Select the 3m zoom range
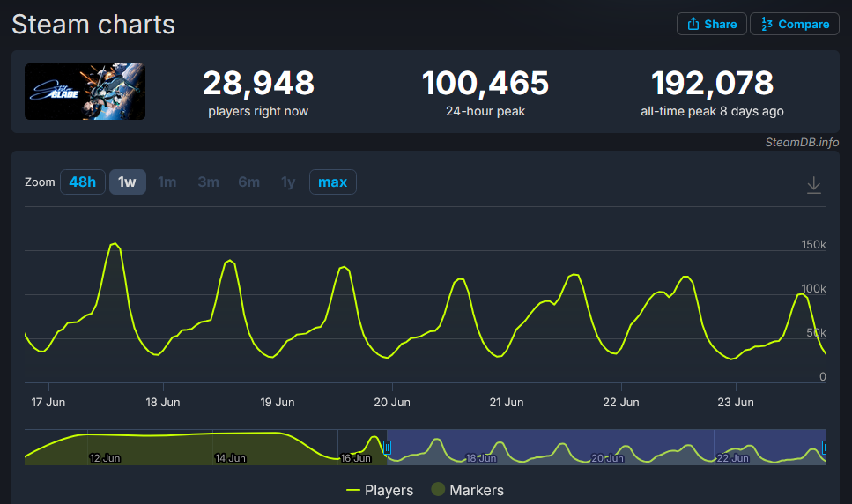Image resolution: width=852 pixels, height=504 pixels. click(x=208, y=182)
